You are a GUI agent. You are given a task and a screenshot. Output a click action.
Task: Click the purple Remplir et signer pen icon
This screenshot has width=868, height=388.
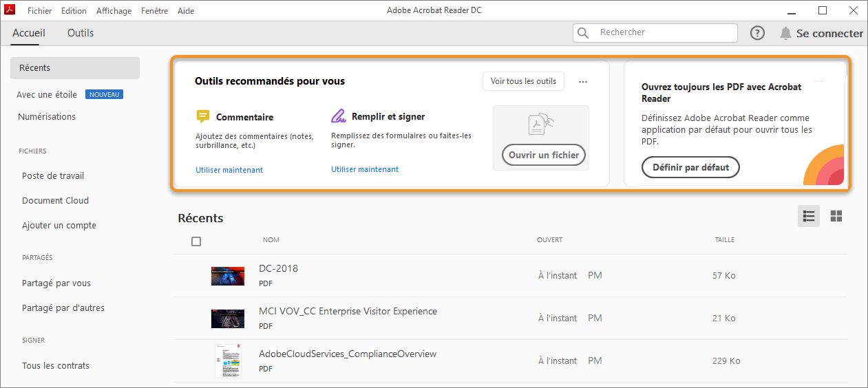[x=338, y=116]
